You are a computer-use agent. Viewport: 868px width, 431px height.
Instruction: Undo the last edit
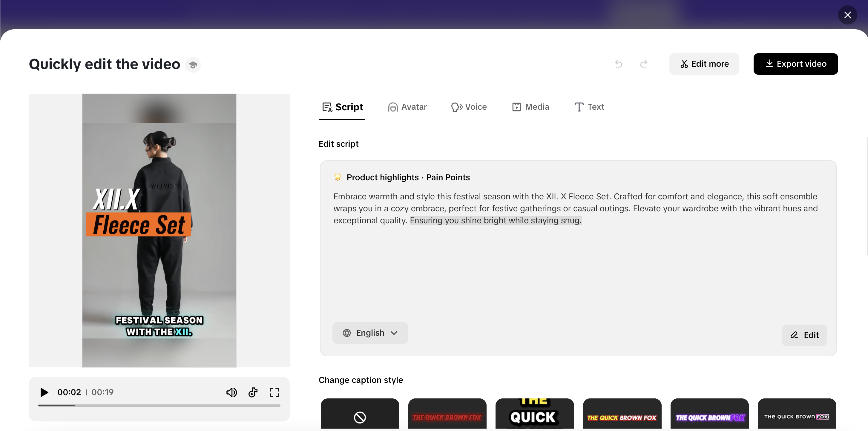pos(619,64)
